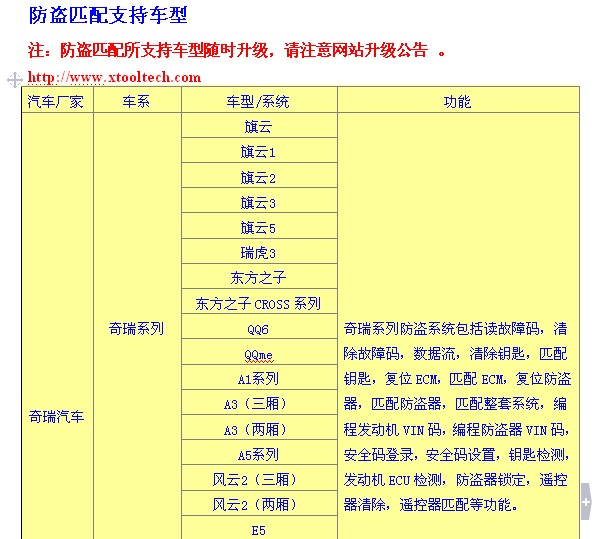Image resolution: width=600 pixels, height=539 pixels.
Task: Open the www.xtooltech.com hyperlink
Action: pyautogui.click(x=114, y=77)
